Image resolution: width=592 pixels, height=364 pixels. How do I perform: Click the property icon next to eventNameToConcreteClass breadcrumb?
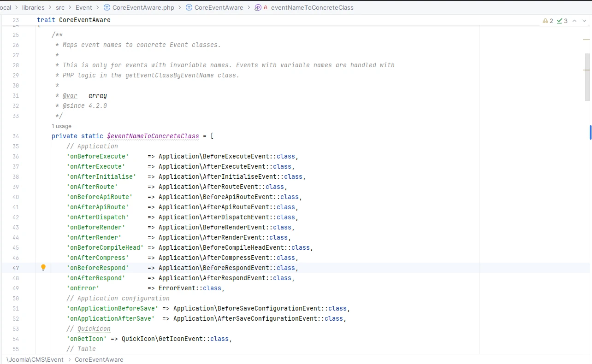(259, 7)
